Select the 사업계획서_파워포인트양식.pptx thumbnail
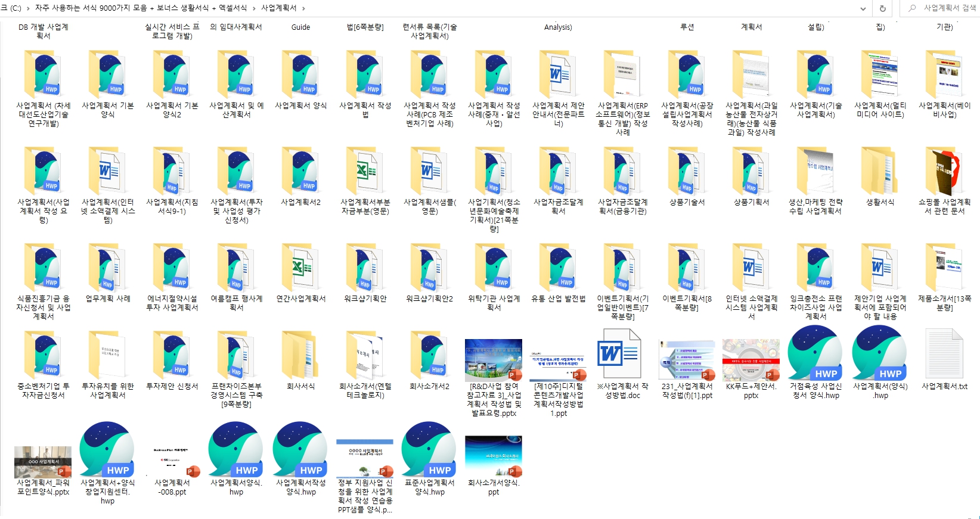 coord(43,462)
